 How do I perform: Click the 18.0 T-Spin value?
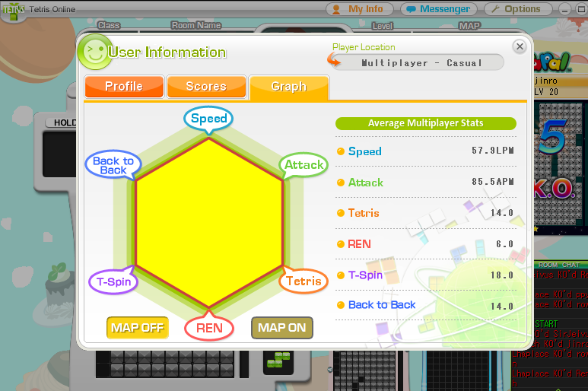pos(502,275)
